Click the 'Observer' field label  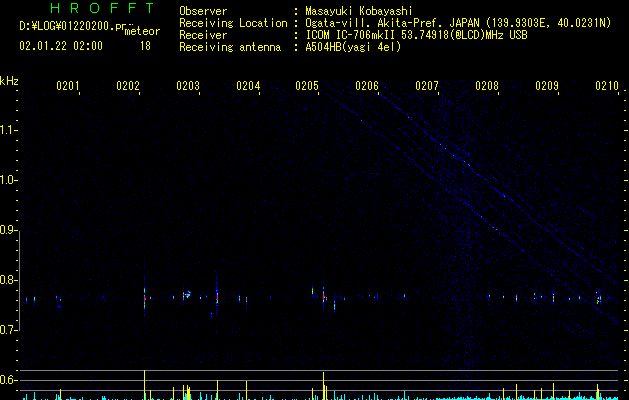pos(203,11)
